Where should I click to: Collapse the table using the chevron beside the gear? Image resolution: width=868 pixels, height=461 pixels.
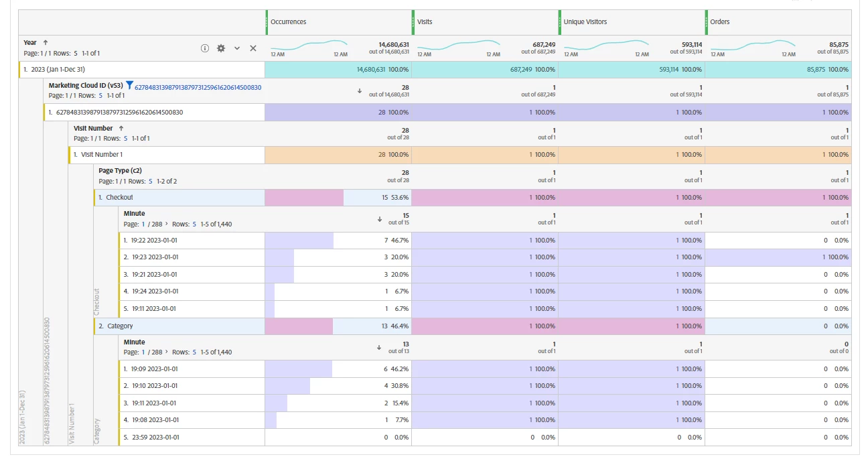(x=237, y=48)
